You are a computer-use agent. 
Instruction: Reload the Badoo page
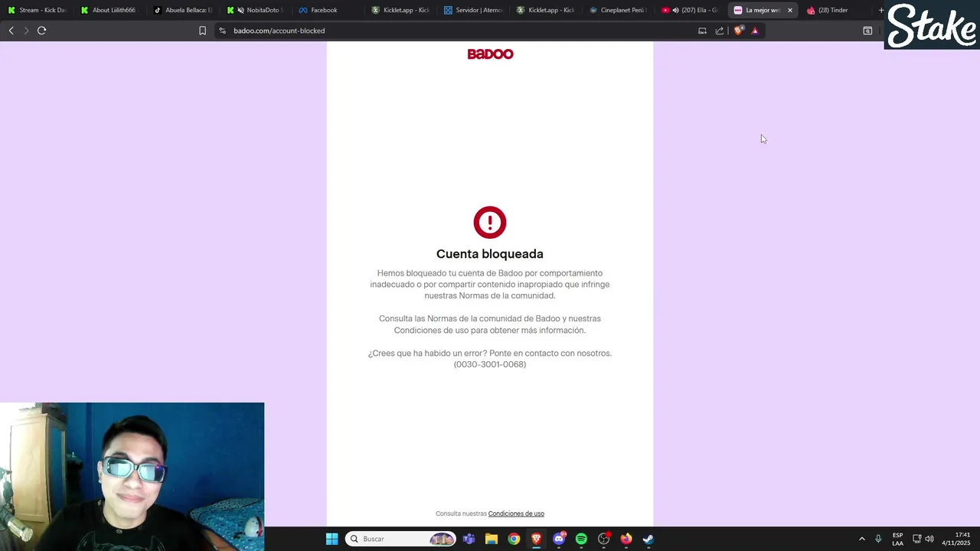click(41, 31)
